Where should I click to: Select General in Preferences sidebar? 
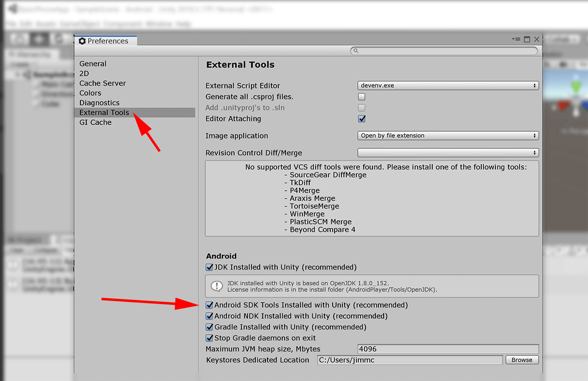coord(93,64)
